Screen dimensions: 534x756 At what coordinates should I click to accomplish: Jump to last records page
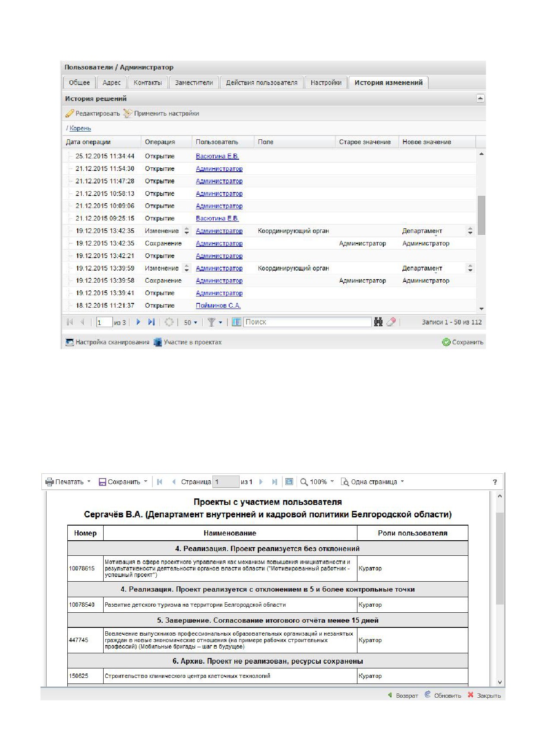tap(151, 322)
